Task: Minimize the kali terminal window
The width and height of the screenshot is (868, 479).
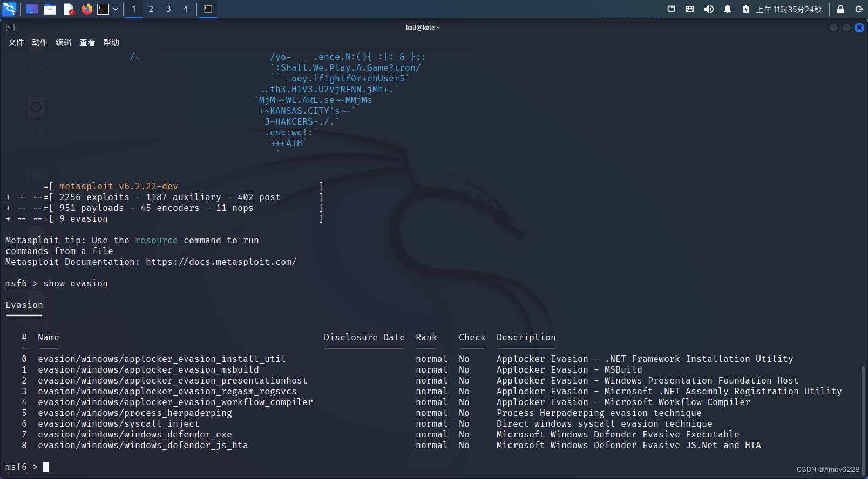Action: tap(833, 28)
